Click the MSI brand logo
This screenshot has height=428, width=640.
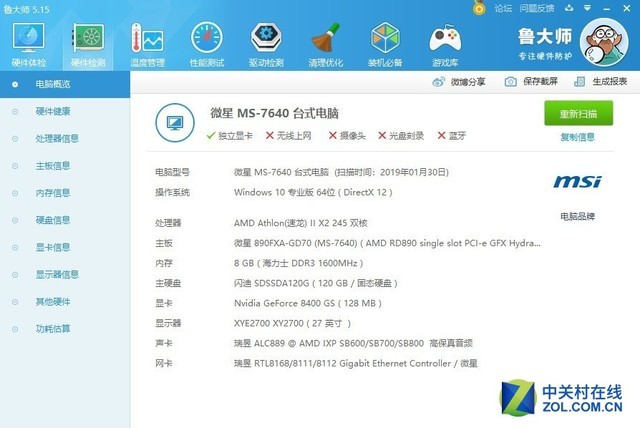[x=577, y=182]
